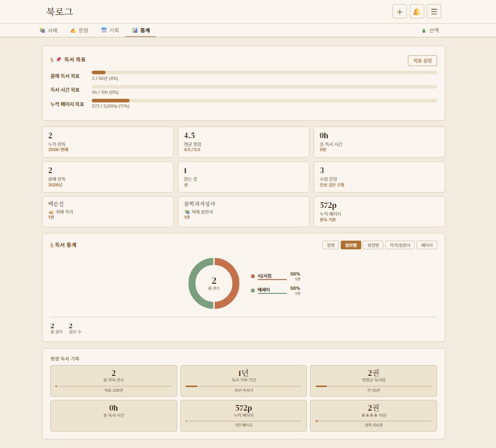
Task: Switch statistics view to 월별
Action: (330, 245)
